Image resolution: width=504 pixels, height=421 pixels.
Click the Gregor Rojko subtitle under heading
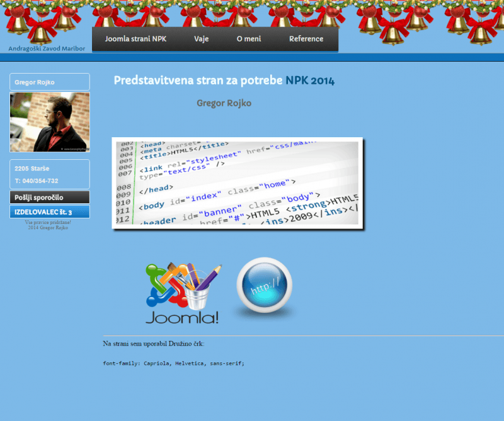coord(224,103)
